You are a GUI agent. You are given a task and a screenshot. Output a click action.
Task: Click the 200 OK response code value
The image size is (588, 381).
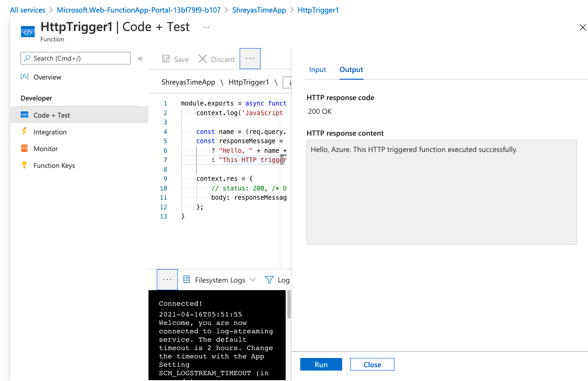(x=320, y=111)
